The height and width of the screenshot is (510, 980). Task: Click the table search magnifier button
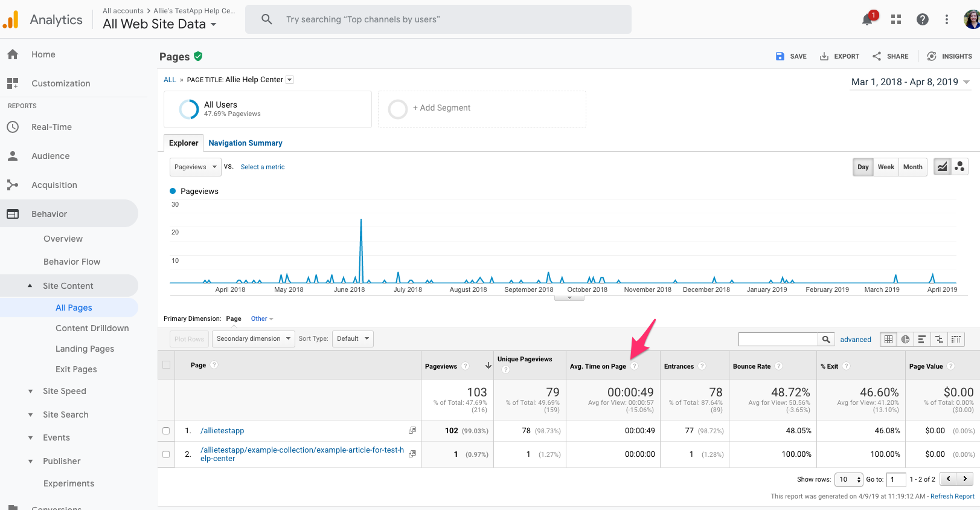click(826, 340)
